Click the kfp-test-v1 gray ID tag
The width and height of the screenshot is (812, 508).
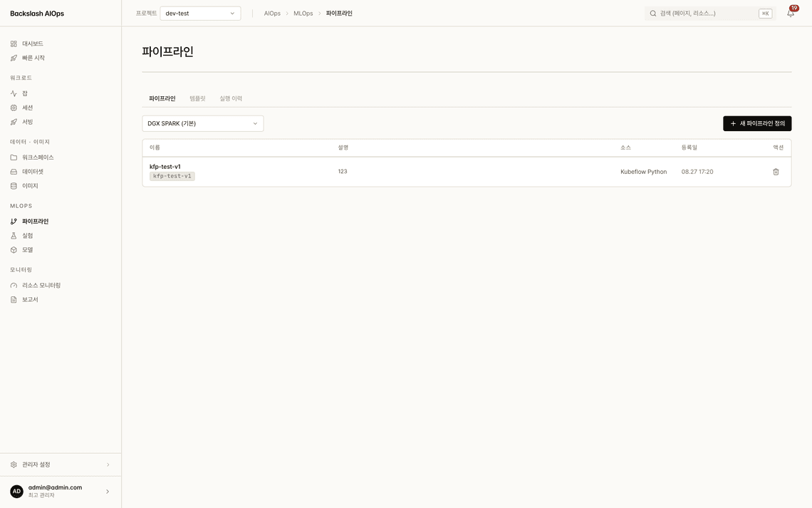172,176
